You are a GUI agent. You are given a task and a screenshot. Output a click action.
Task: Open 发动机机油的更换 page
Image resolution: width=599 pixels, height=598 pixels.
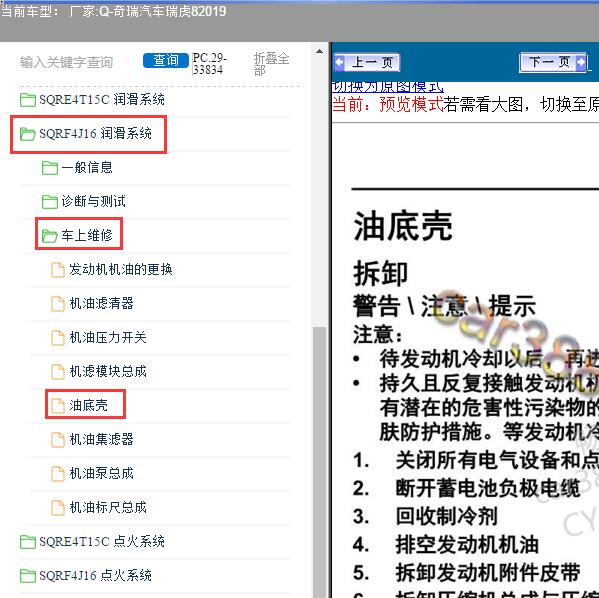coord(121,269)
